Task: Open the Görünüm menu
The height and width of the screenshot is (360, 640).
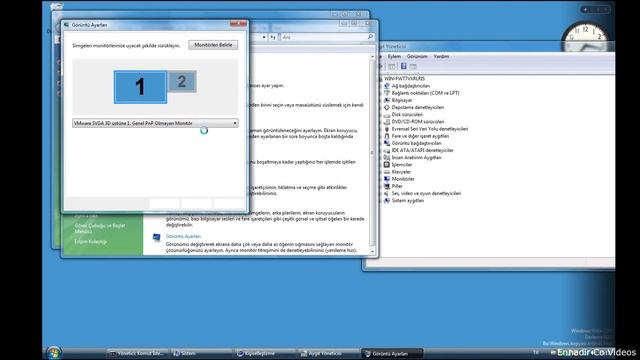Action: [417, 56]
